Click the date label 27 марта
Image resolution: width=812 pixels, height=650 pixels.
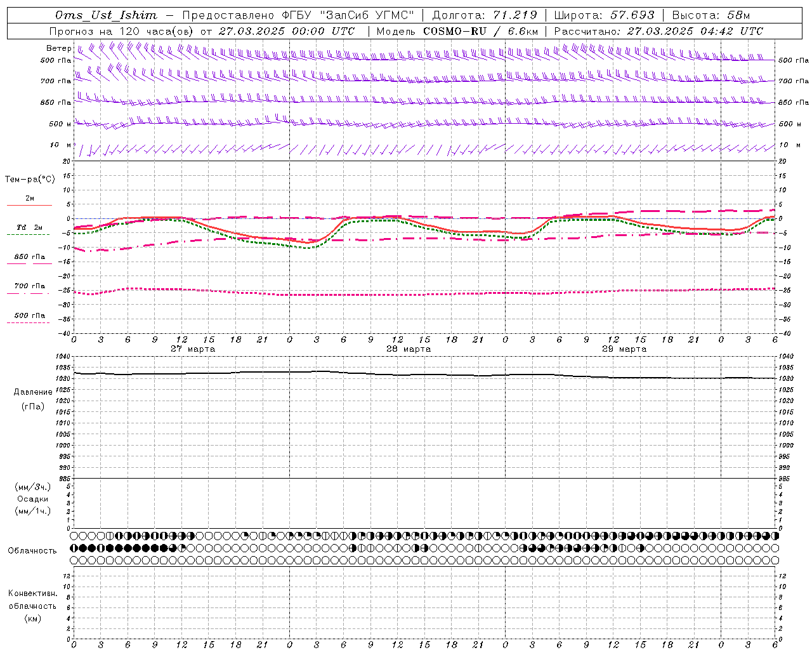click(x=193, y=349)
